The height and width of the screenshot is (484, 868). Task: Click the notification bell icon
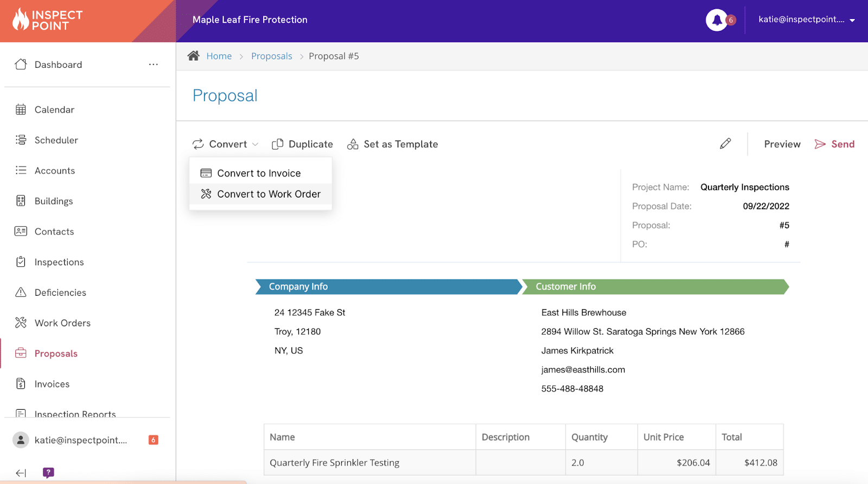coord(717,20)
